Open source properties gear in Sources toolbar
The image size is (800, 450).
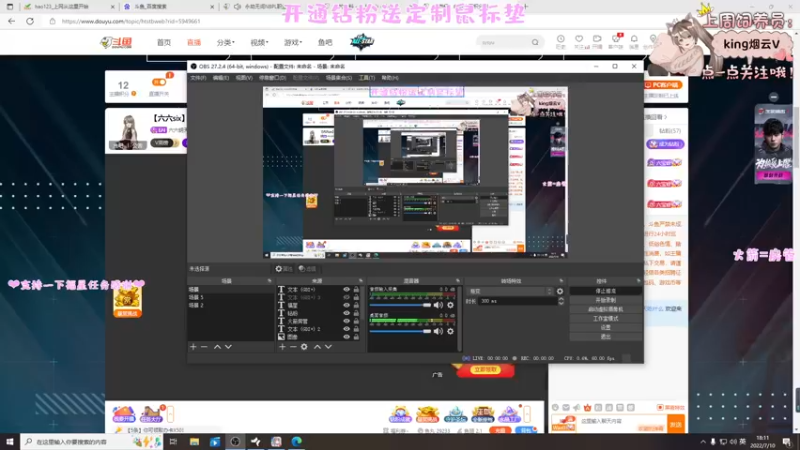[x=304, y=347]
